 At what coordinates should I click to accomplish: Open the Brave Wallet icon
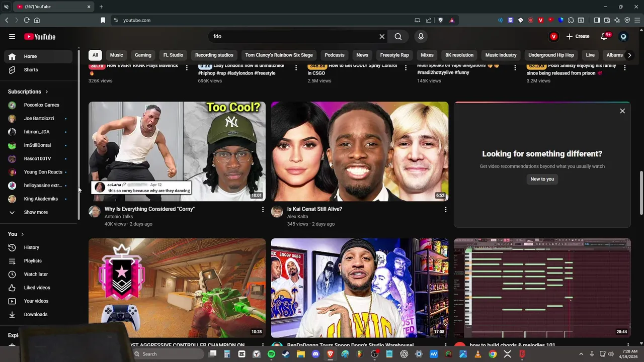click(x=607, y=20)
